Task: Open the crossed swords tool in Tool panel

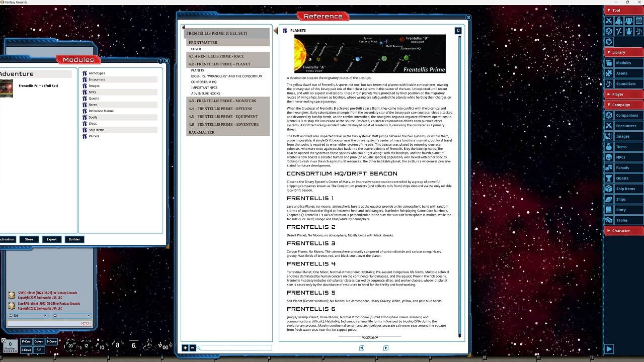Action: [x=609, y=21]
